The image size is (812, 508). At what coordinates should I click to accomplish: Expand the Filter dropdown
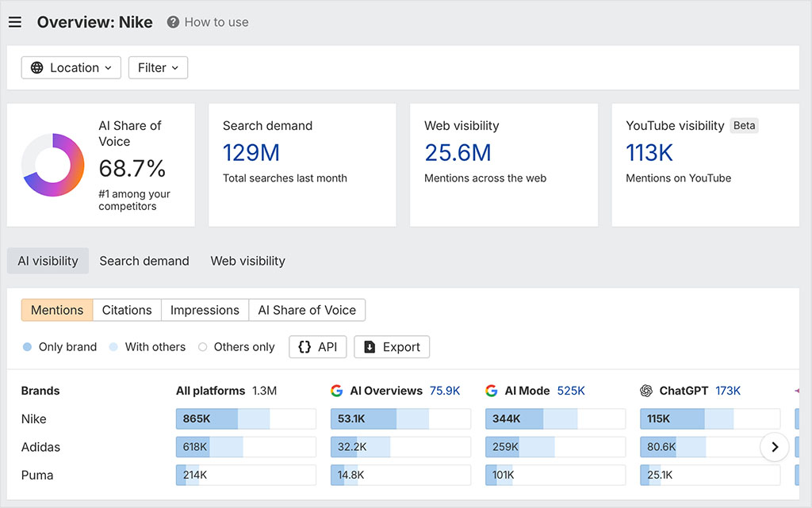[x=158, y=67]
